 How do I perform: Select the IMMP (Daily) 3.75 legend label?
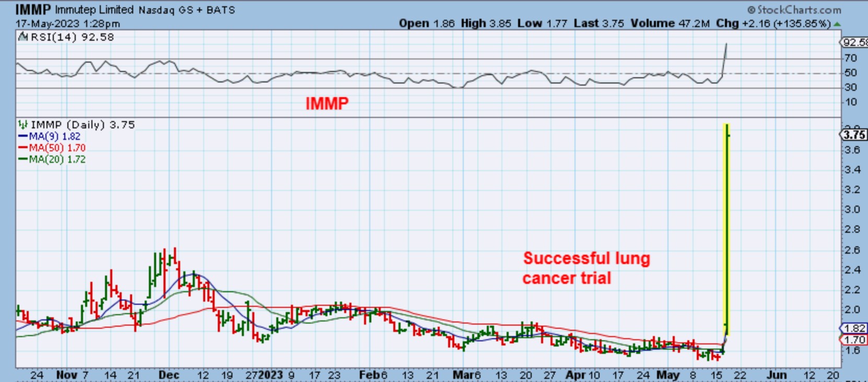pyautogui.click(x=83, y=125)
